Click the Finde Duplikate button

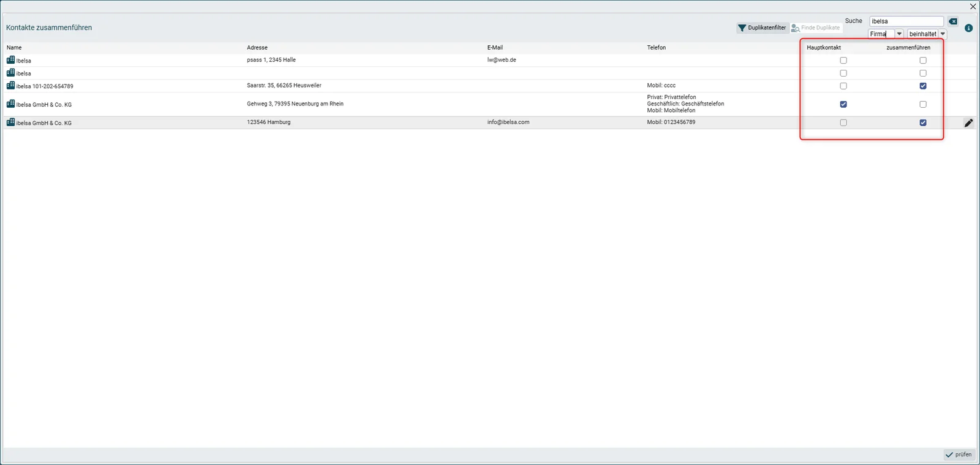click(816, 28)
